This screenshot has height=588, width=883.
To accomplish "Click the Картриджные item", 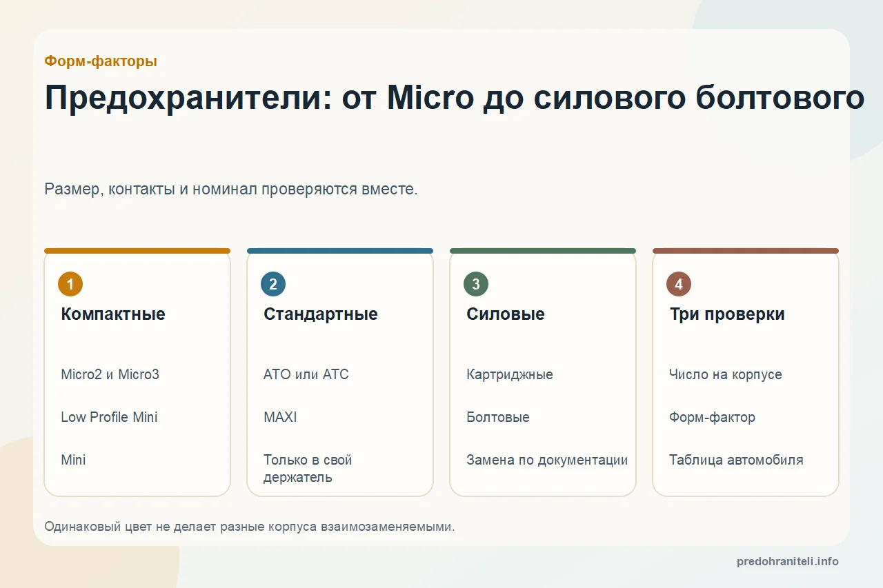I will (510, 374).
